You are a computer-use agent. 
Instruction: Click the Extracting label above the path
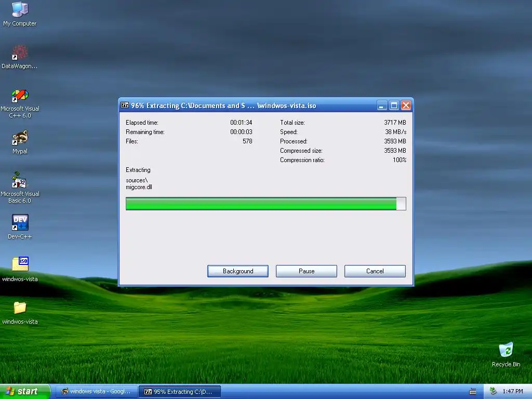coord(138,170)
